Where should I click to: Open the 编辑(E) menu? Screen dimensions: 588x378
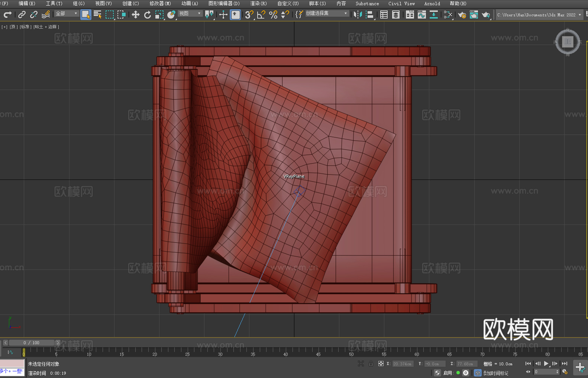(x=27, y=3)
